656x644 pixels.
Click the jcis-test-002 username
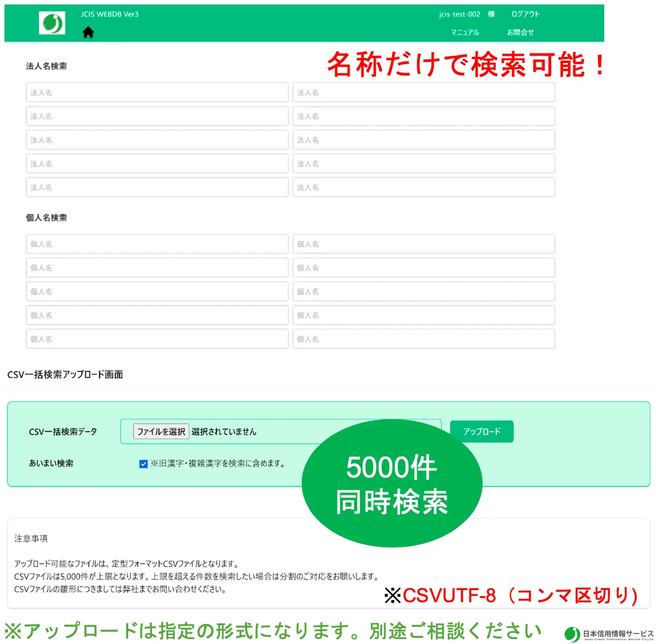coord(459,14)
